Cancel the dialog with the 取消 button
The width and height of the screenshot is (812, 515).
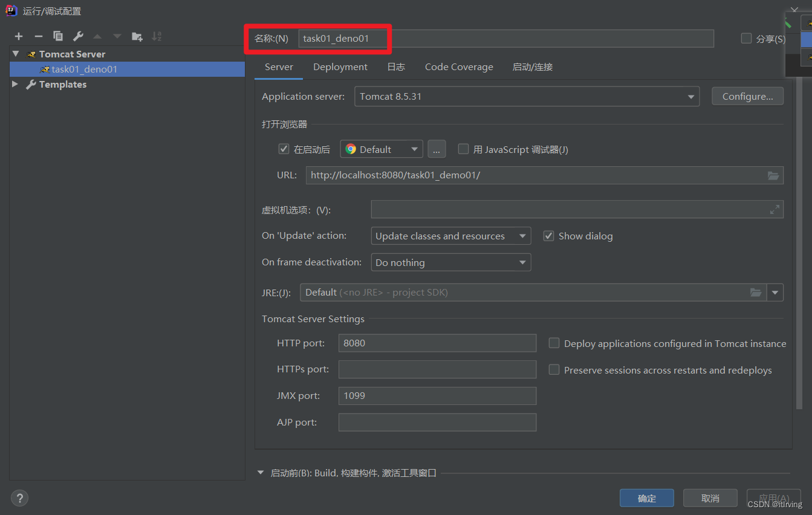[x=710, y=498]
